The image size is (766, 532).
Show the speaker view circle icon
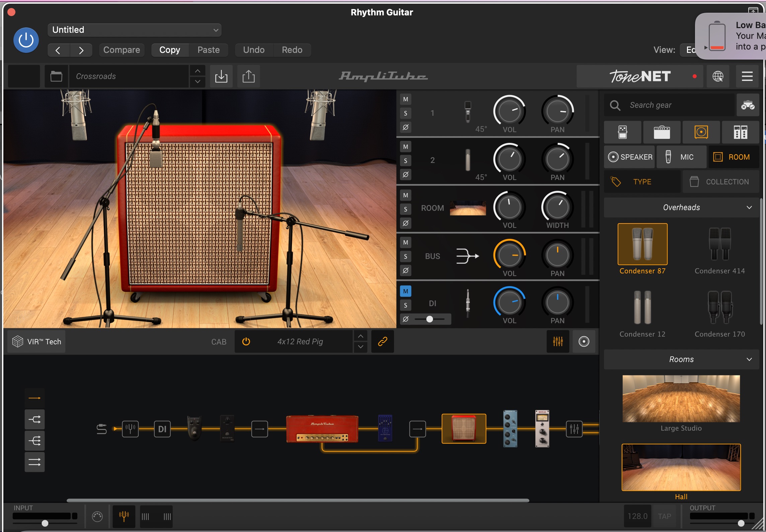click(x=584, y=342)
